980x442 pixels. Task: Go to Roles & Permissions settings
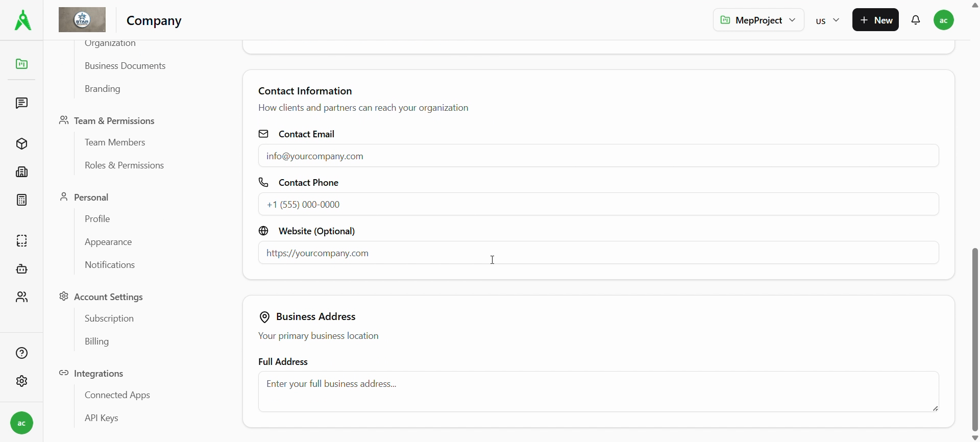(124, 165)
